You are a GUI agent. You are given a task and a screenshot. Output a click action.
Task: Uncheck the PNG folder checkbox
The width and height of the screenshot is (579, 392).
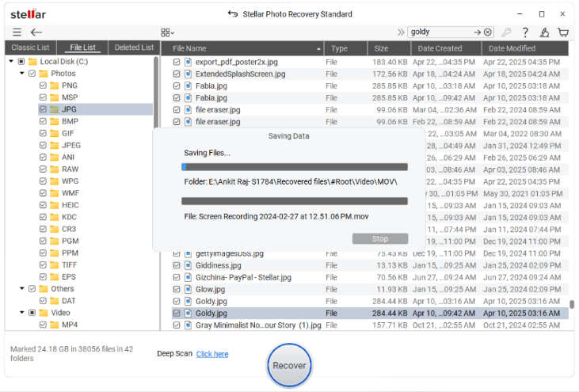pyautogui.click(x=44, y=86)
